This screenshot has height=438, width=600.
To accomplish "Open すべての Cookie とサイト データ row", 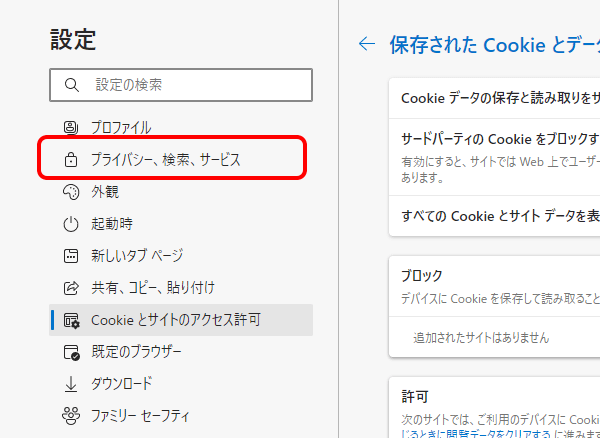I will click(494, 217).
